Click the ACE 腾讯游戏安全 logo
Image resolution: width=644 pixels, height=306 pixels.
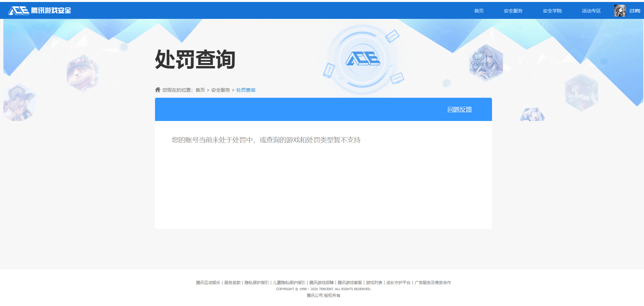pyautogui.click(x=39, y=10)
